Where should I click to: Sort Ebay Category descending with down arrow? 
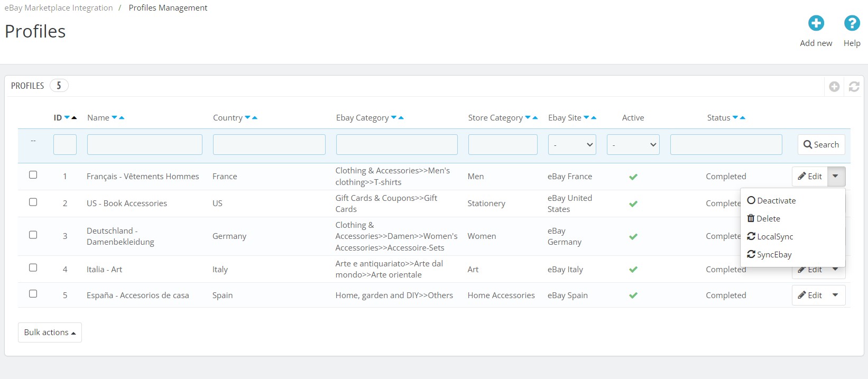[393, 118]
